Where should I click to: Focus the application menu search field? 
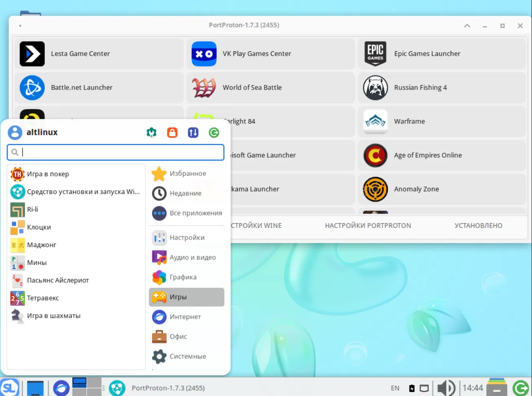[x=116, y=152]
